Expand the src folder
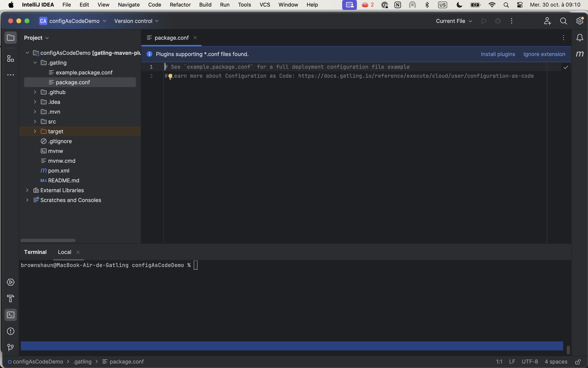This screenshot has width=588, height=368. tap(35, 121)
